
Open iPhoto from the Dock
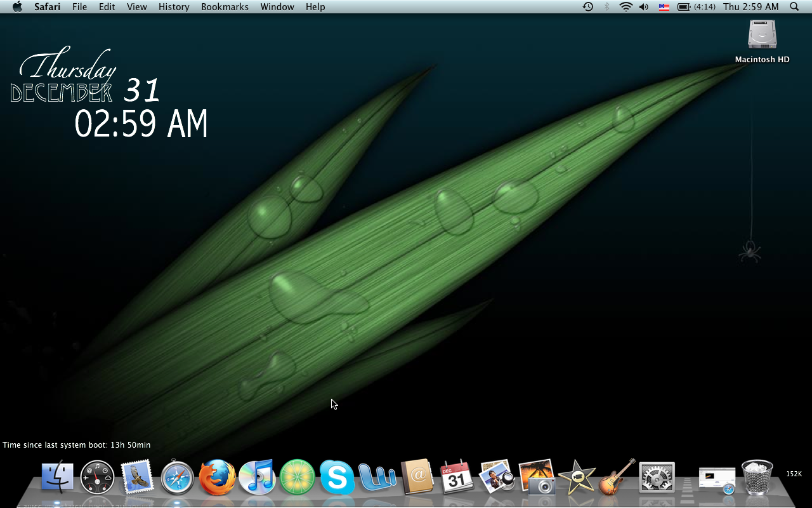[537, 477]
